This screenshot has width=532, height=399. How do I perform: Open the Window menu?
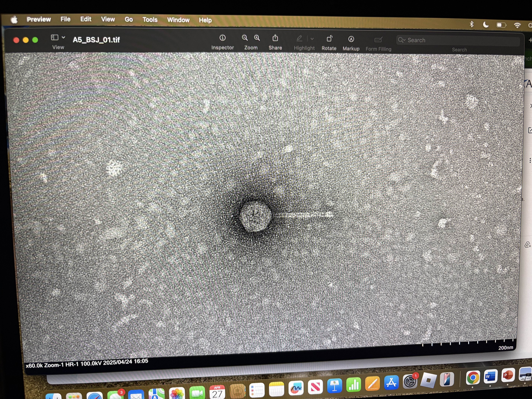pyautogui.click(x=178, y=20)
